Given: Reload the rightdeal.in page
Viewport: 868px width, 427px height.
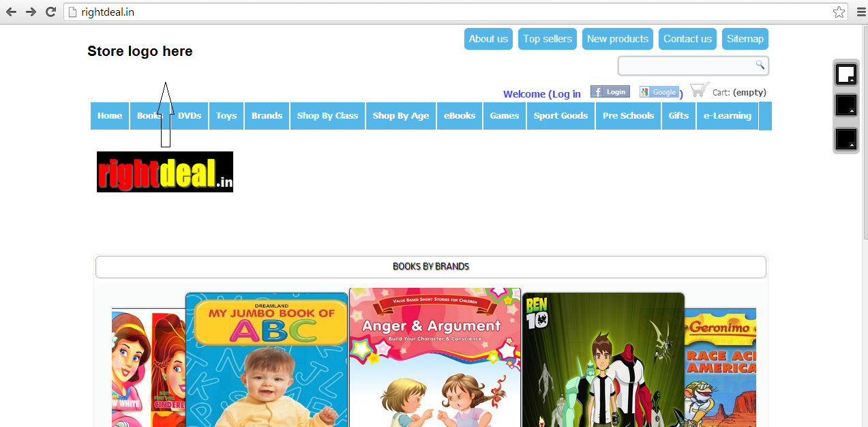Looking at the screenshot, I should click(x=50, y=12).
